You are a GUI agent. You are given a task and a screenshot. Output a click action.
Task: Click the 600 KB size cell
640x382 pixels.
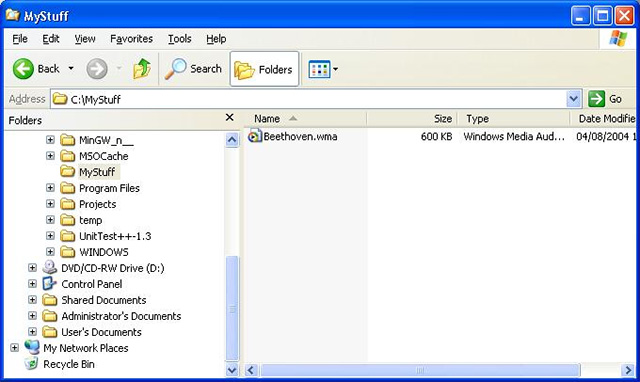click(436, 136)
